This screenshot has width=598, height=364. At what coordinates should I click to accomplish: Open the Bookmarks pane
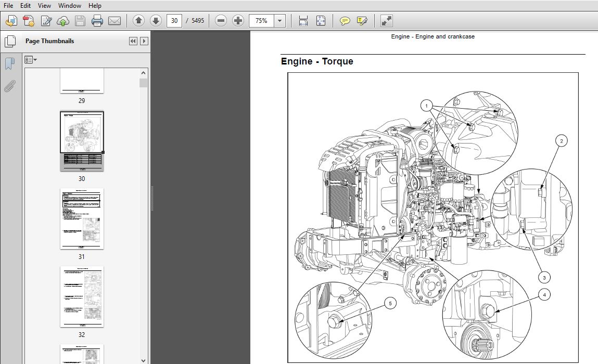click(x=10, y=63)
